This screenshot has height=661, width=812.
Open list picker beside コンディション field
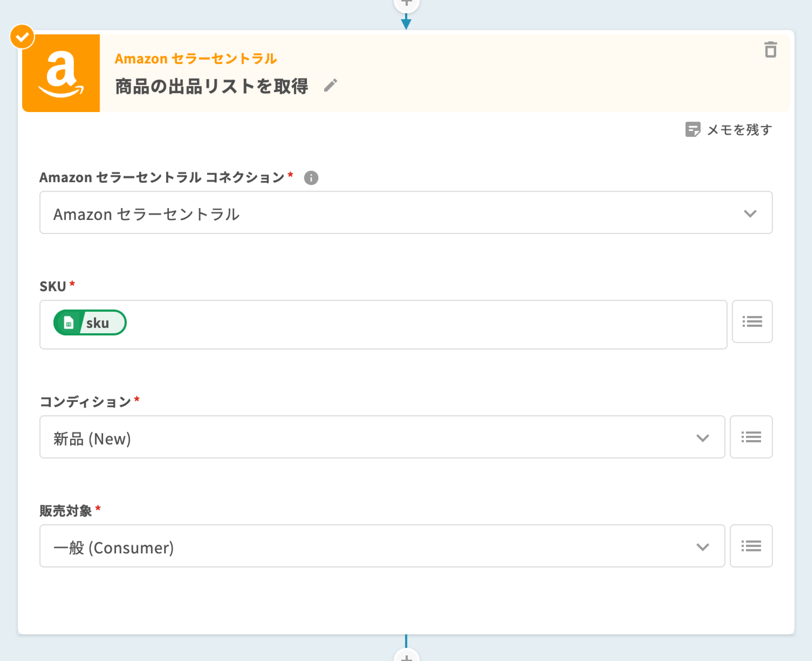tap(751, 437)
